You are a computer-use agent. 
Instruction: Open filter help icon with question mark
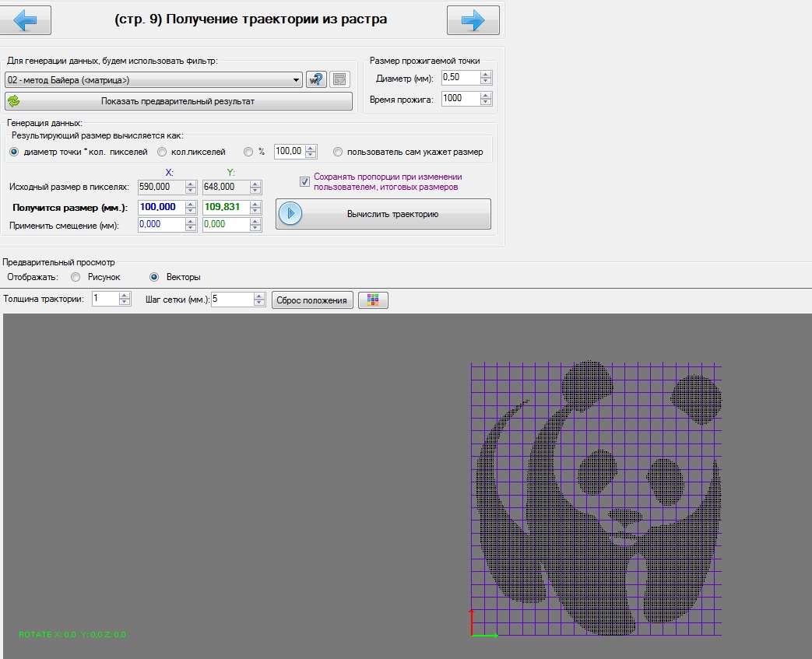coord(316,79)
